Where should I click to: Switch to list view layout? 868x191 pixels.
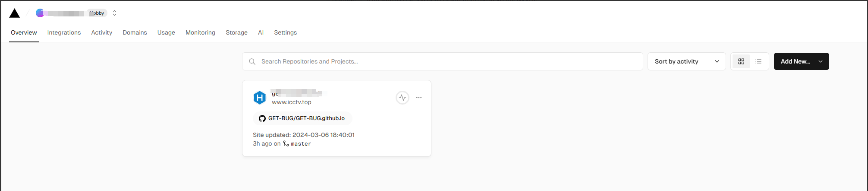coord(758,61)
